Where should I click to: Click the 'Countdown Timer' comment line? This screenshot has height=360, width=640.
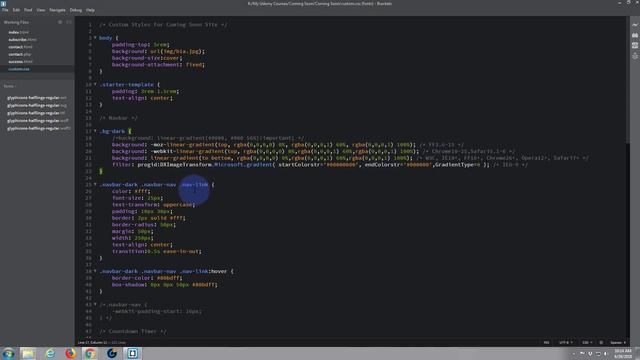click(x=133, y=331)
